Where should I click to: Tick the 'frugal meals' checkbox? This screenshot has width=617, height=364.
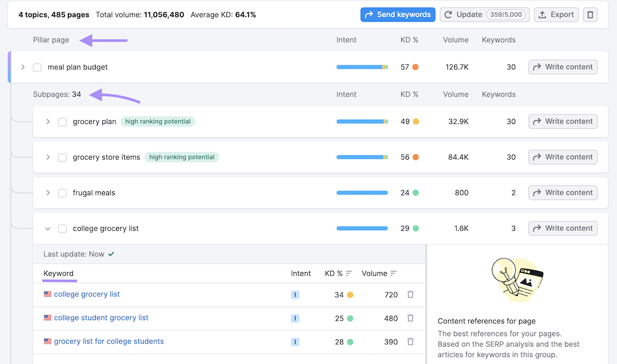pos(62,192)
